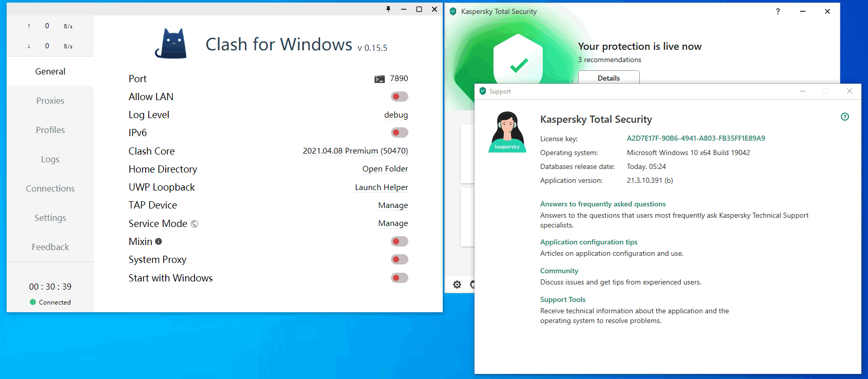Click the debug Log Level value
Image resolution: width=868 pixels, height=379 pixels.
point(396,115)
